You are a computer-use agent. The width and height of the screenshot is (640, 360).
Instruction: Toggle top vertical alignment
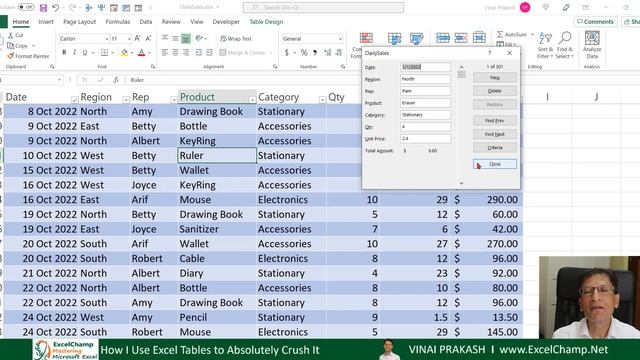tap(165, 38)
